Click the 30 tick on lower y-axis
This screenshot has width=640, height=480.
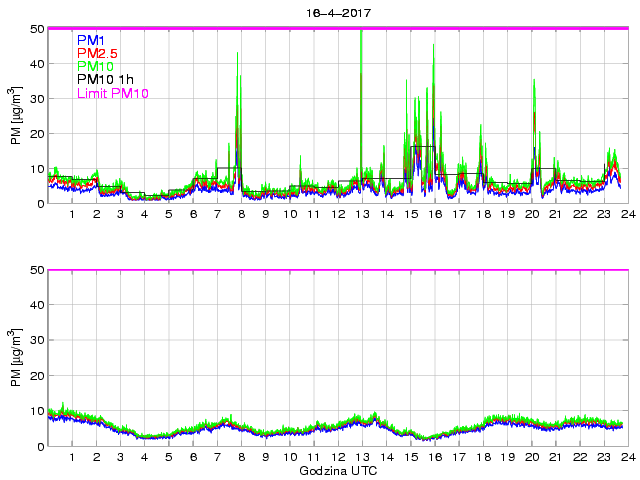[x=35, y=341]
